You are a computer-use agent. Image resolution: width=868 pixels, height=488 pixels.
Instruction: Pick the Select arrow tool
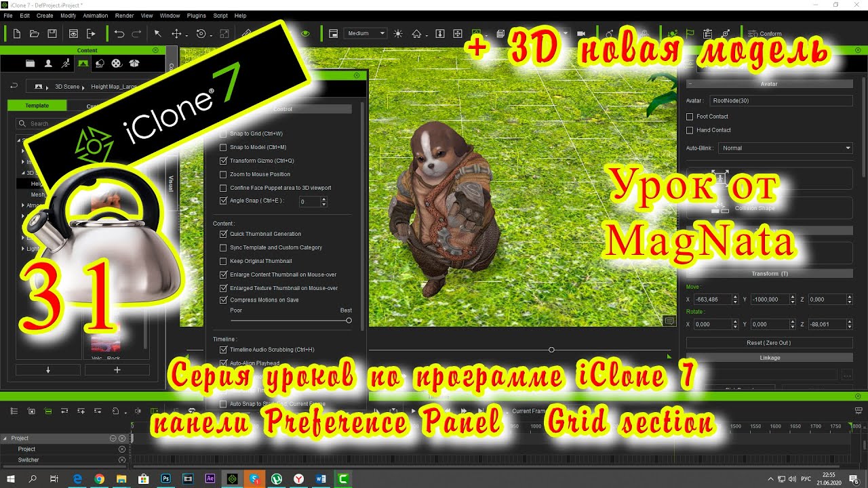158,33
